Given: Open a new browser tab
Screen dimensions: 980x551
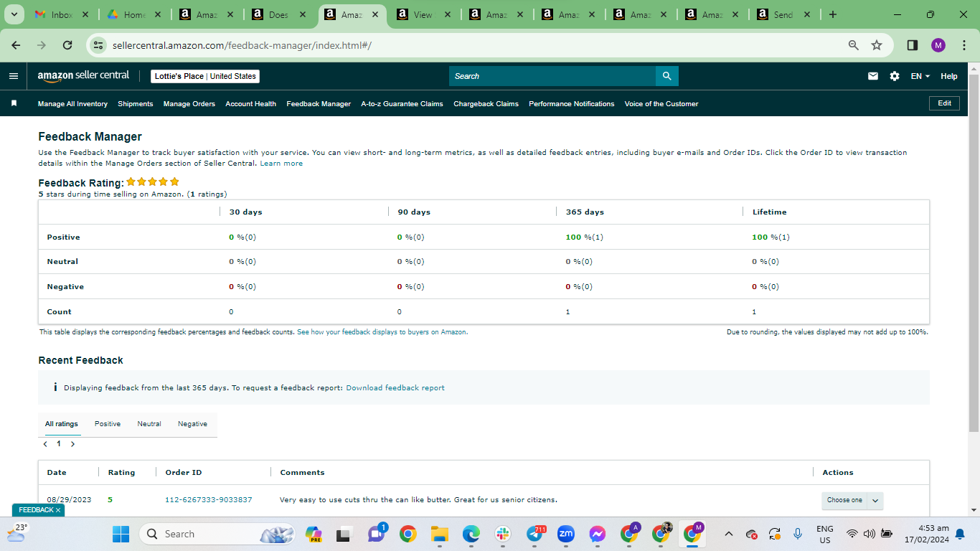Looking at the screenshot, I should [833, 14].
